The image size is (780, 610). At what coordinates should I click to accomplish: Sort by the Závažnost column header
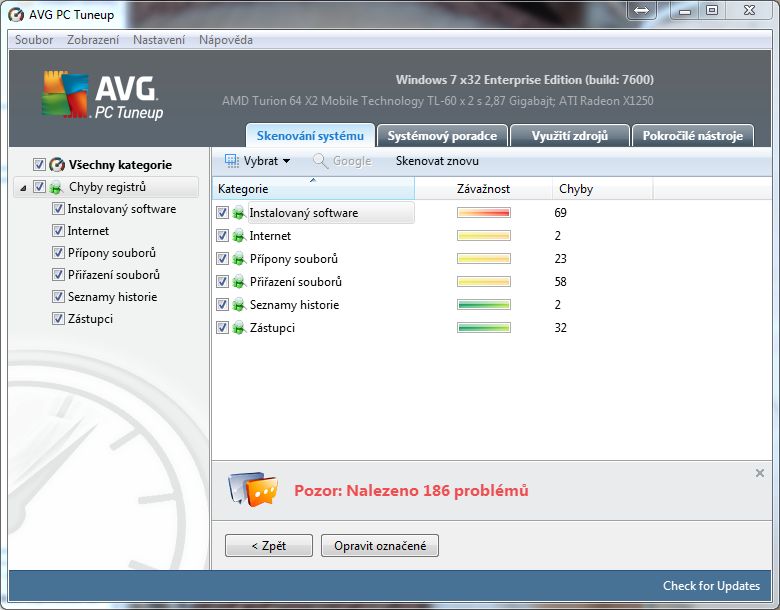(484, 189)
